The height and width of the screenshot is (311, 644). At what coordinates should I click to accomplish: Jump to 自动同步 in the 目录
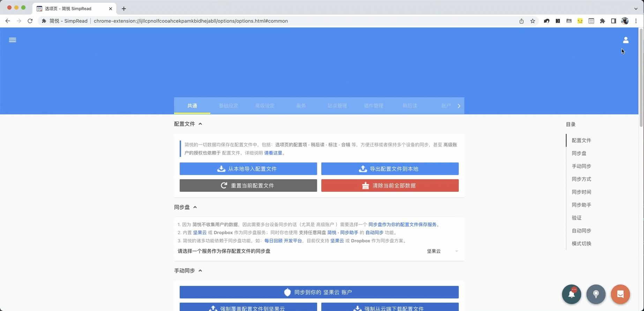click(581, 230)
